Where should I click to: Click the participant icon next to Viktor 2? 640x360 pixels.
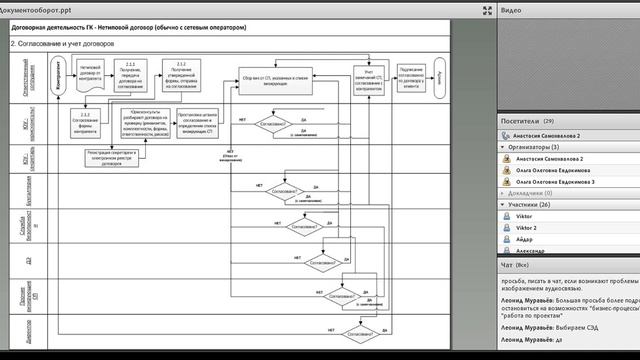tap(507, 228)
